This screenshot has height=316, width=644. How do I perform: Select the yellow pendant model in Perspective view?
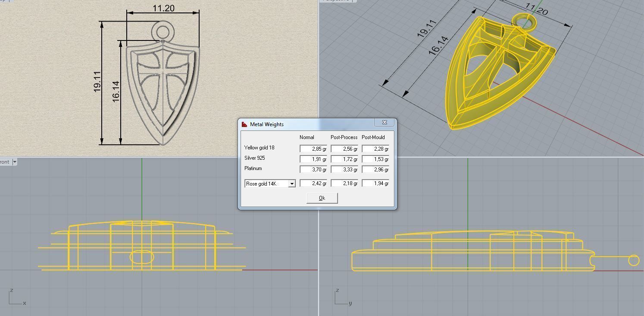[x=500, y=71]
